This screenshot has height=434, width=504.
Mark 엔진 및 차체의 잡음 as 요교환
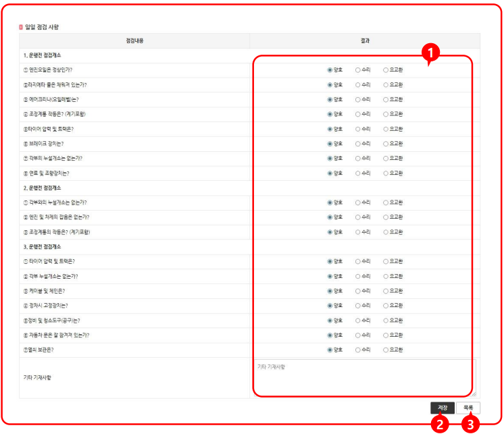click(386, 217)
